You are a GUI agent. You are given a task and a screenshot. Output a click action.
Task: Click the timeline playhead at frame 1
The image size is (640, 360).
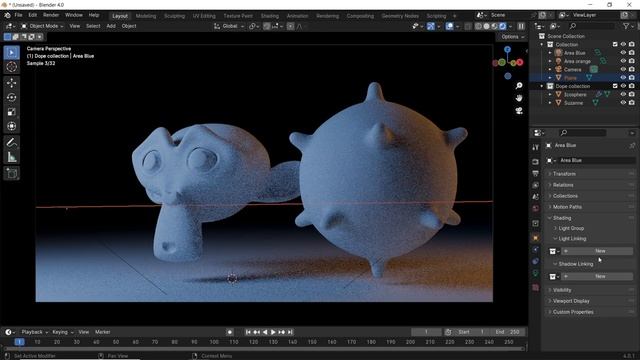pos(19,342)
